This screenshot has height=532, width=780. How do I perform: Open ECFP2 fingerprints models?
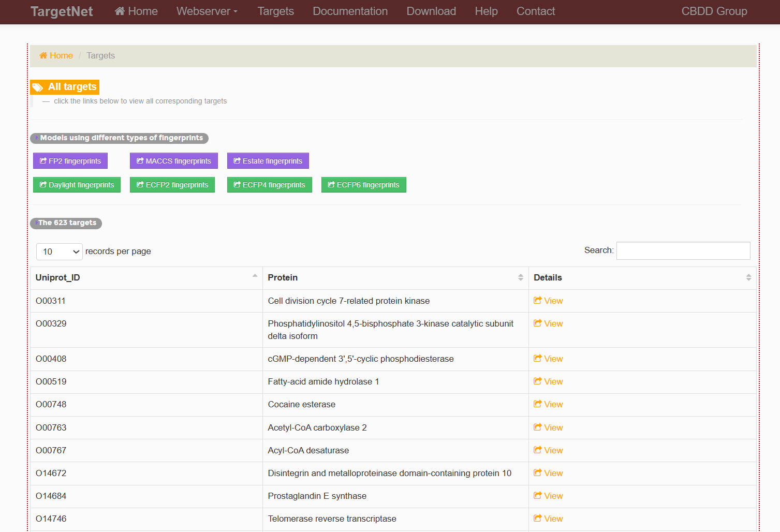pos(172,185)
